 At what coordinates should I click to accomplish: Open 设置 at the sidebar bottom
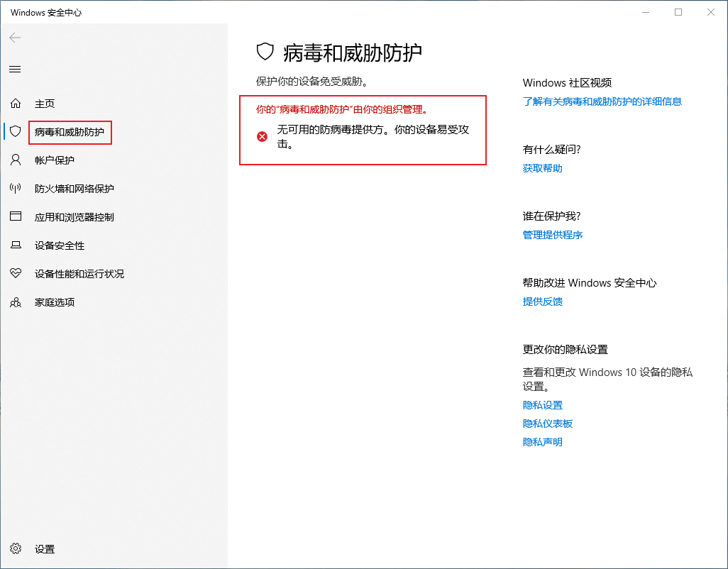point(114,549)
